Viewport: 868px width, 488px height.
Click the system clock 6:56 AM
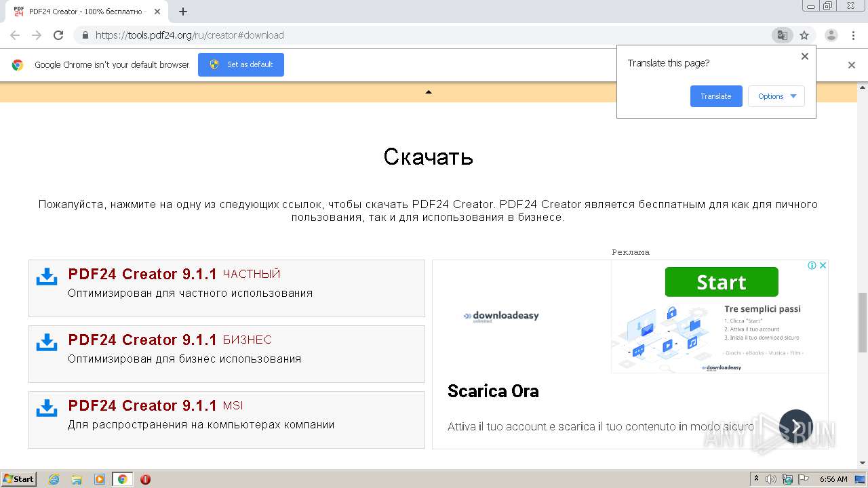coord(833,479)
